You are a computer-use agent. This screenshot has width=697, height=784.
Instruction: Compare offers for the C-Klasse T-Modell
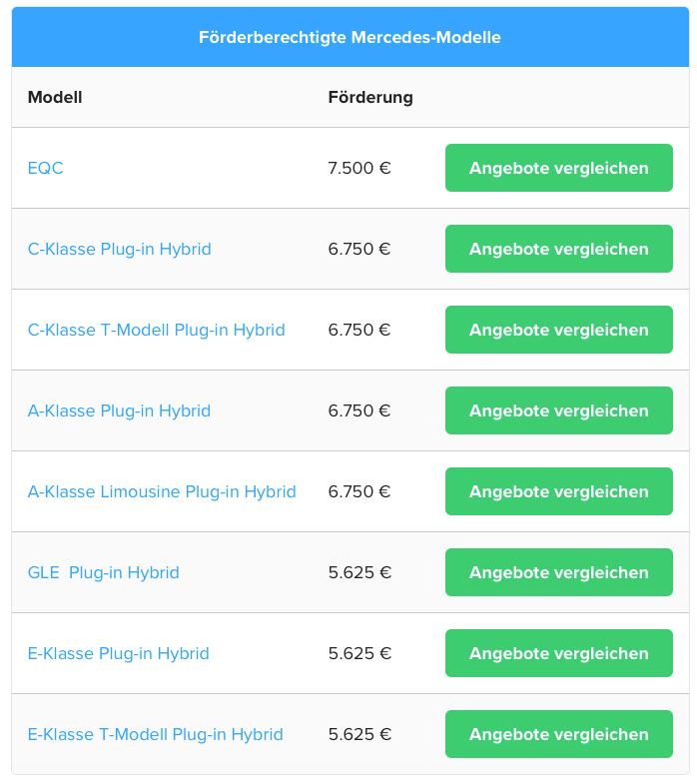[559, 330]
